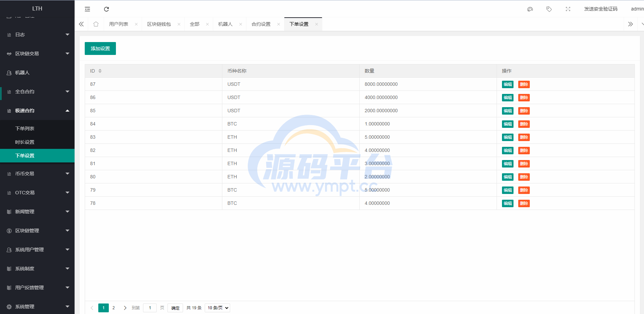Toggle the sidebar collapse icon
Image resolution: width=644 pixels, height=314 pixels.
[87, 9]
